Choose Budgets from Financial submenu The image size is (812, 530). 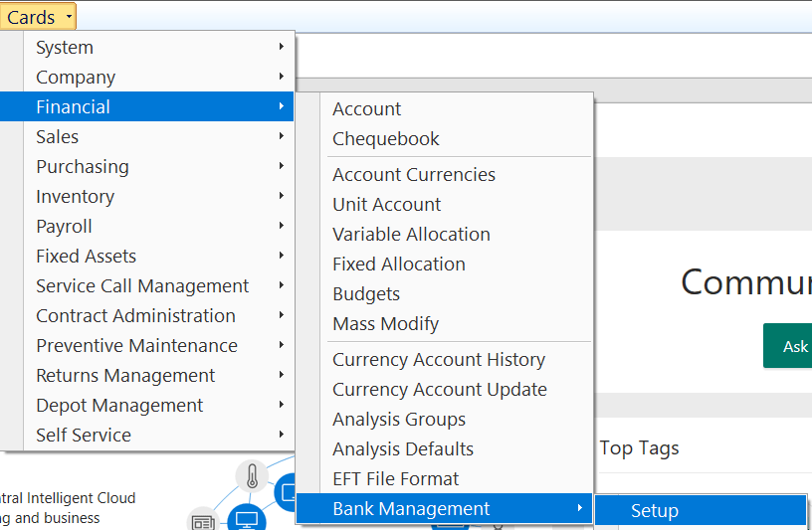coord(366,294)
